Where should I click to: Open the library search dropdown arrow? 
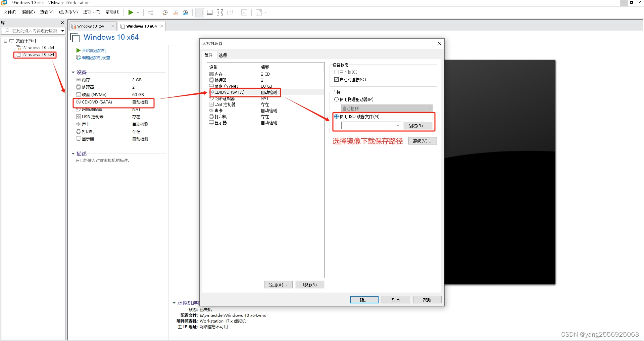(62, 31)
